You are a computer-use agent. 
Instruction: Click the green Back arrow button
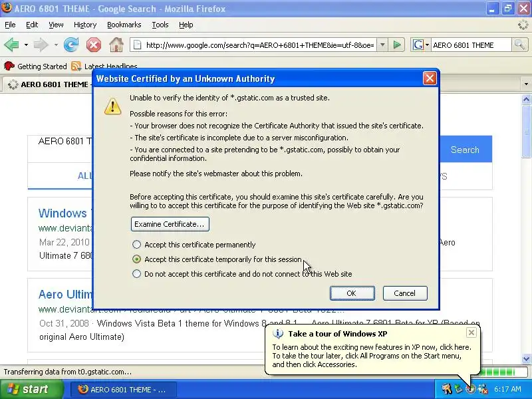11,45
